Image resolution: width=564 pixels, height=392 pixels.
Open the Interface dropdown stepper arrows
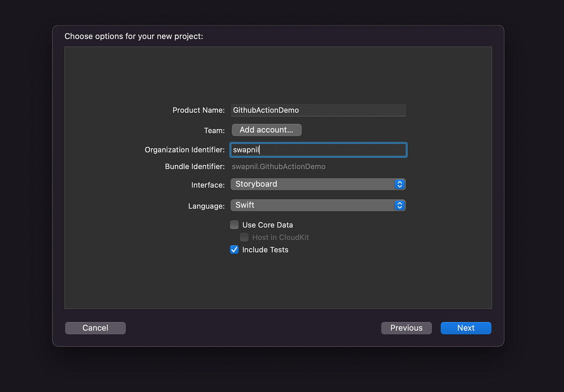pyautogui.click(x=400, y=184)
